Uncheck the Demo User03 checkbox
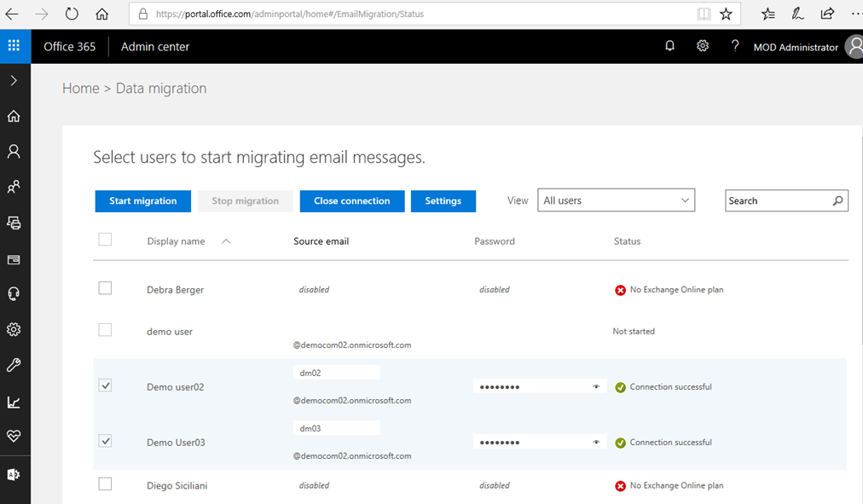Viewport: 863px width, 504px height. point(105,441)
